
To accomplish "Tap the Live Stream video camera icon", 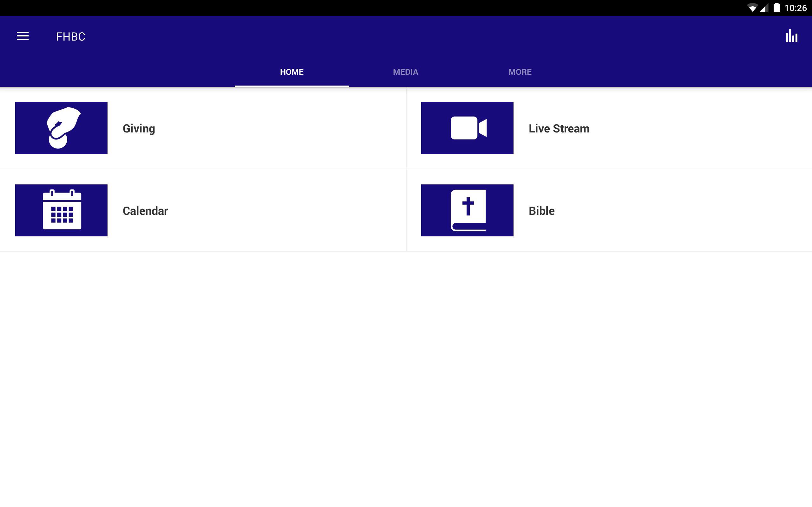I will coord(467,128).
